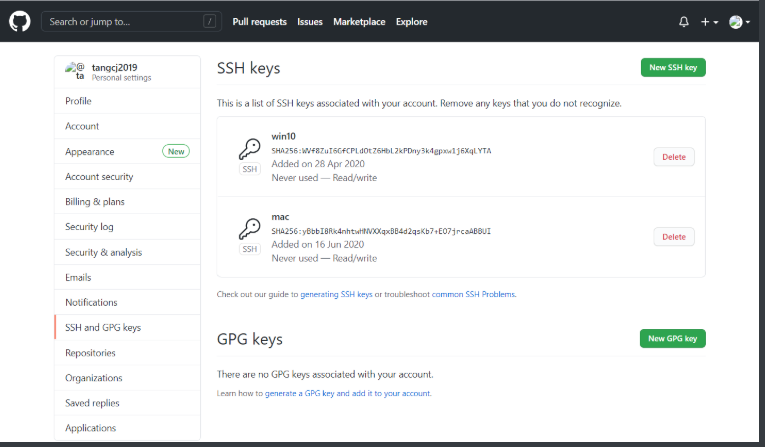Open the tangcj2019 username link
This screenshot has width=765, height=447.
(x=115, y=67)
